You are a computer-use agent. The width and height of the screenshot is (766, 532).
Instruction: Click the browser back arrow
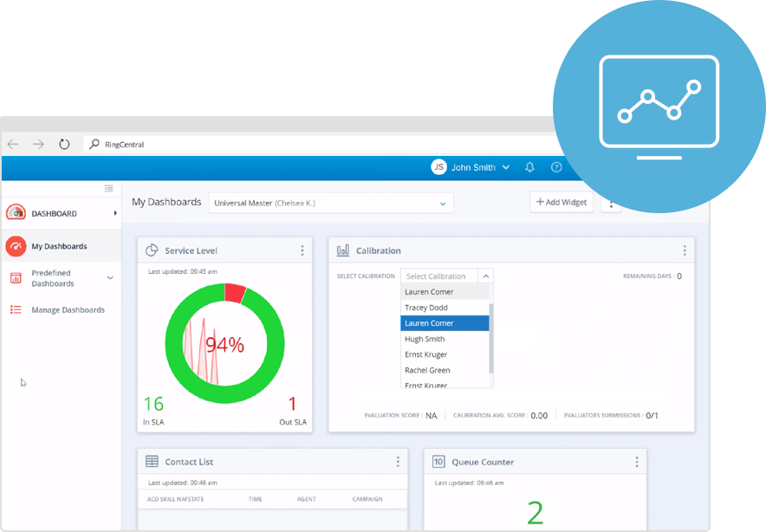coord(12,145)
